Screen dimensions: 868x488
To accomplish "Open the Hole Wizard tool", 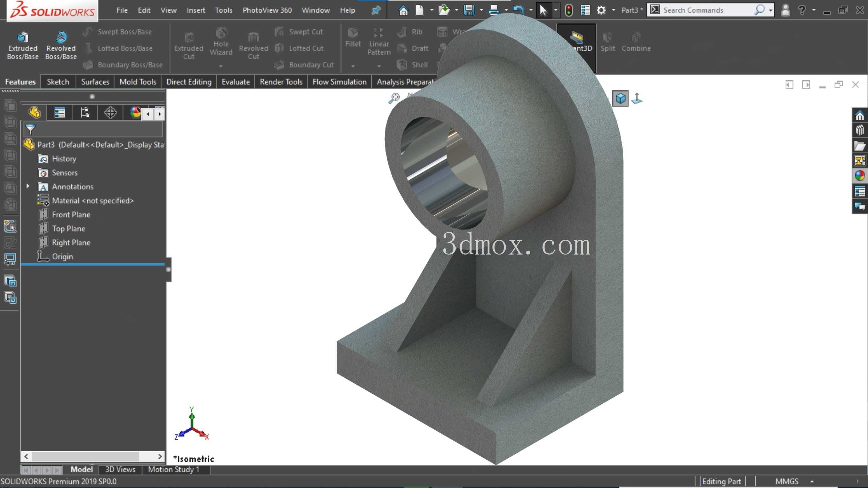I will (x=221, y=42).
